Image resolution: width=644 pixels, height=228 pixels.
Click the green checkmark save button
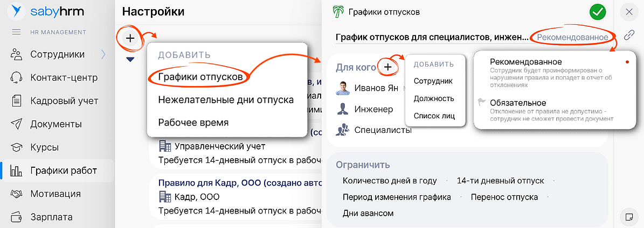click(598, 11)
